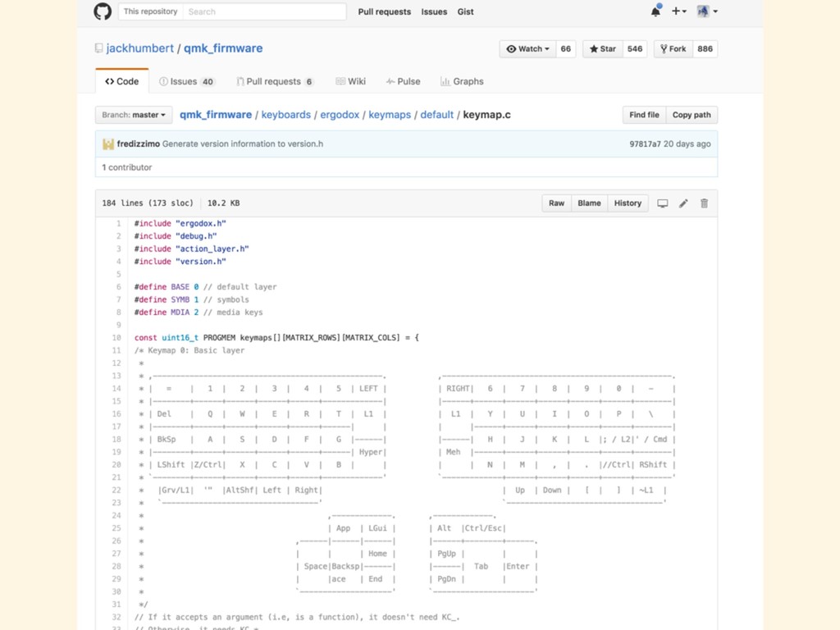Open the plus create-new menu
Viewport: 840px width, 630px height.
point(678,11)
